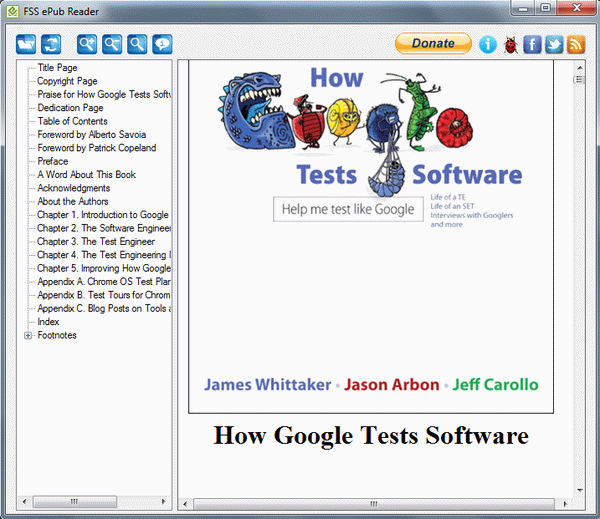Screen dimensions: 600x519
Task: Click the plain magnifier search icon
Action: [137, 44]
